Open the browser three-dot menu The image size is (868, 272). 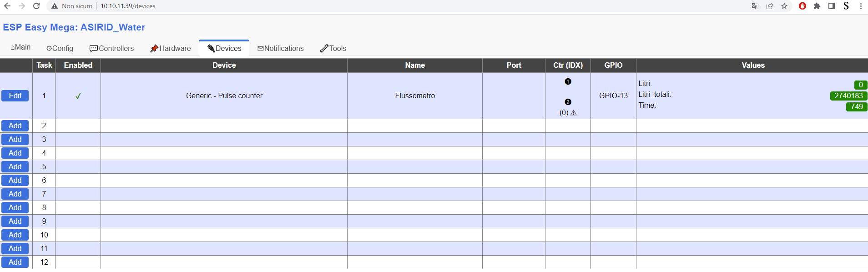[861, 6]
